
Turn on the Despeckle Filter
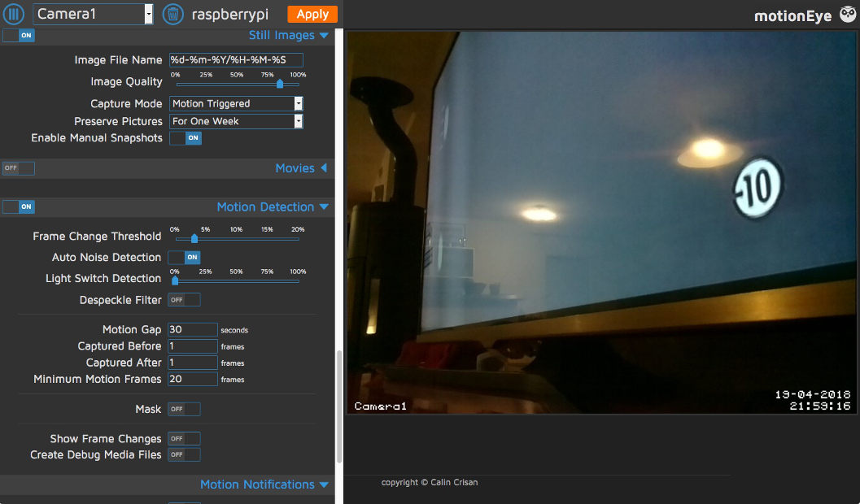[183, 299]
